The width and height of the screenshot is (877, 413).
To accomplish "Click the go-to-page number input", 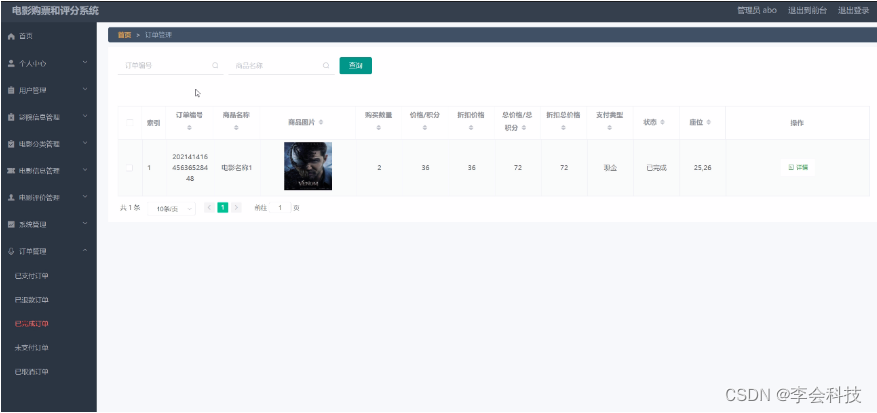I will [280, 208].
